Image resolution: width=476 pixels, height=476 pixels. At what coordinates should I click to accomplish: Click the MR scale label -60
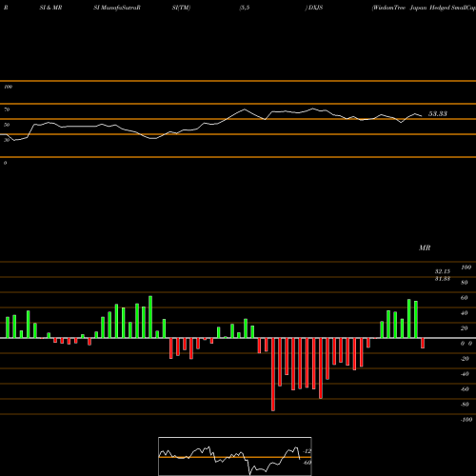pyautogui.click(x=465, y=389)
